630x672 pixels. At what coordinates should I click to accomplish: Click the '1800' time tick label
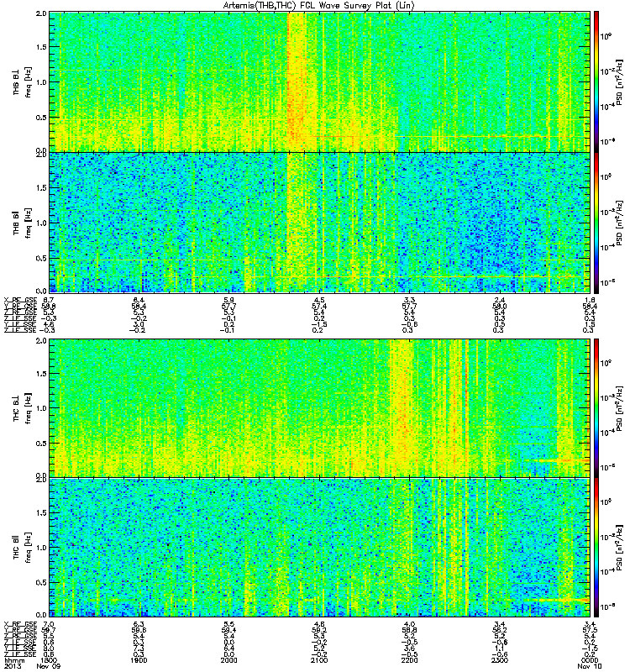point(49,660)
